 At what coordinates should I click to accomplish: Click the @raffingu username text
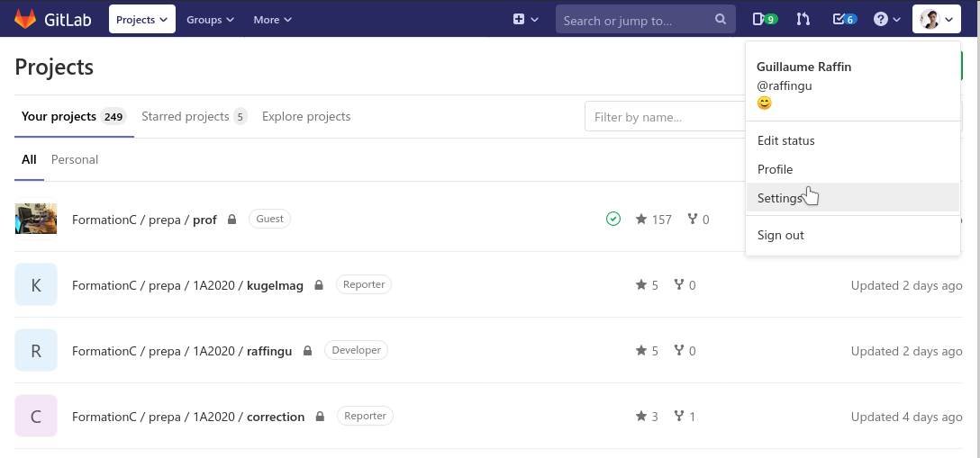(x=785, y=85)
